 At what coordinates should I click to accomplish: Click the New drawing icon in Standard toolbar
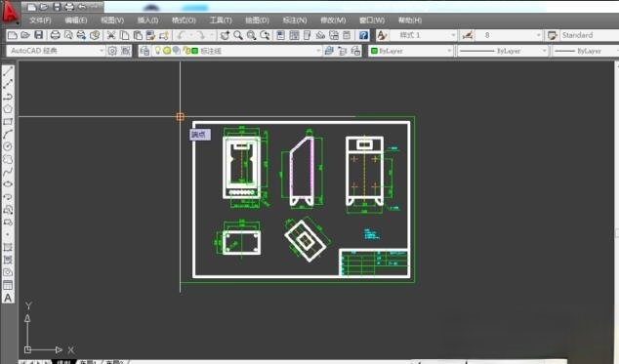[x=13, y=35]
